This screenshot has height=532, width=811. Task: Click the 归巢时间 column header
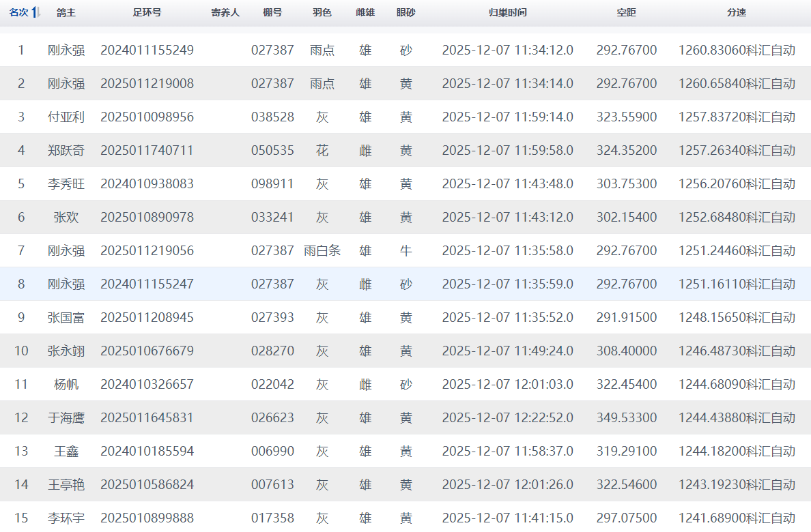(508, 13)
